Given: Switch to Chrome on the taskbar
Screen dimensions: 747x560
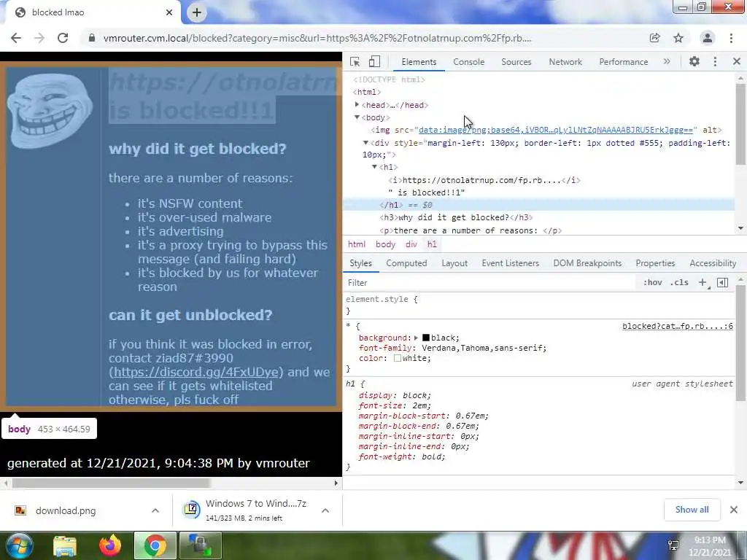Looking at the screenshot, I should pyautogui.click(x=155, y=545).
